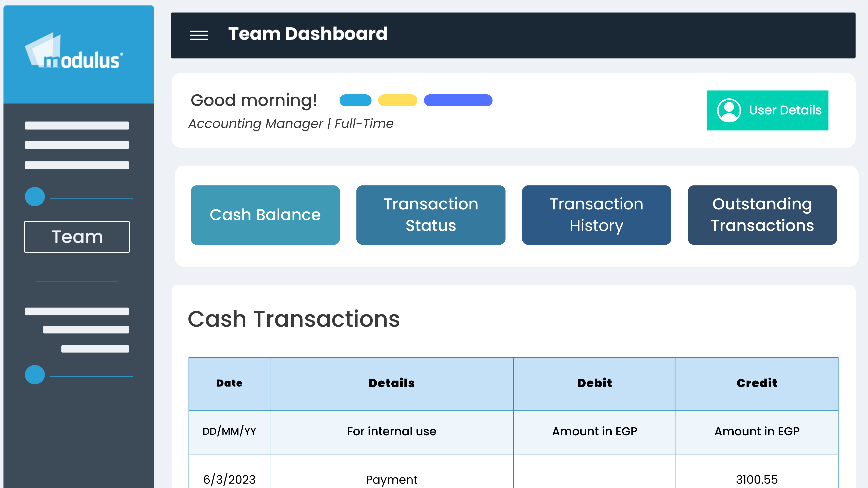The image size is (868, 488).
Task: Click the Modulus logo
Action: tap(74, 51)
